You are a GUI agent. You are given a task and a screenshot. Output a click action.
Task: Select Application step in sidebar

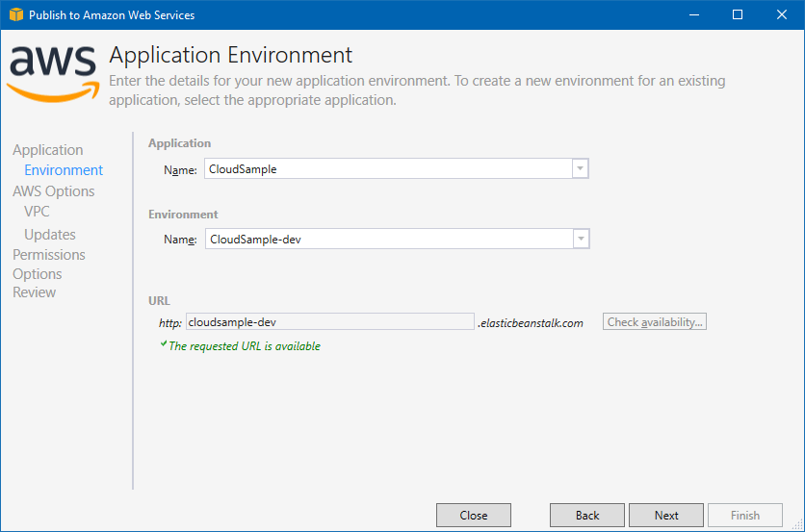pyautogui.click(x=48, y=150)
